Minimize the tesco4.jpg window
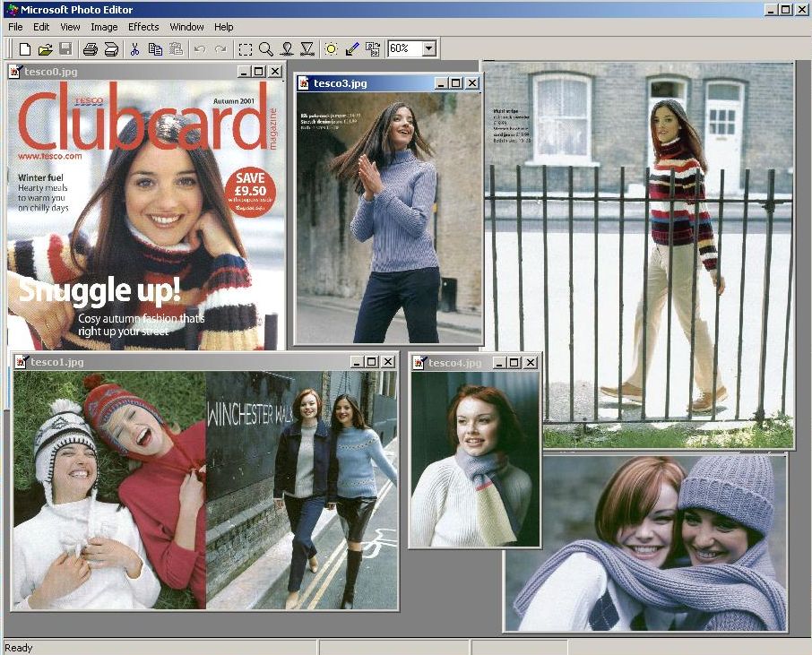 [x=498, y=363]
